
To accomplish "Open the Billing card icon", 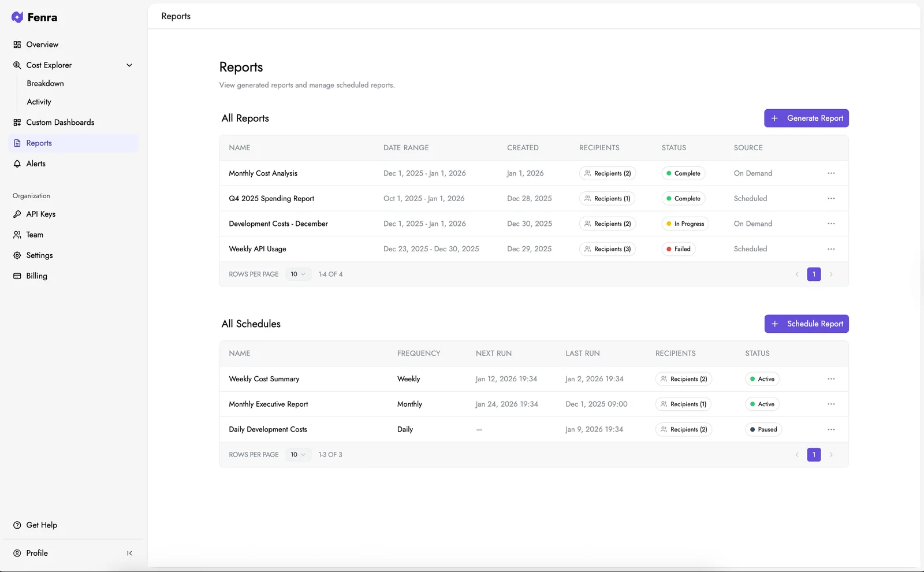I will pos(18,276).
